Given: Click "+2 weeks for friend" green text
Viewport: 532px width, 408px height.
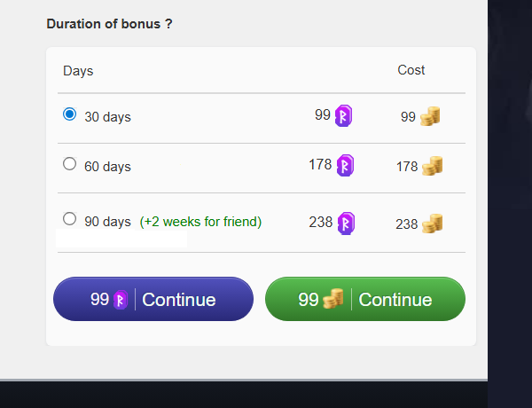Looking at the screenshot, I should tap(200, 222).
